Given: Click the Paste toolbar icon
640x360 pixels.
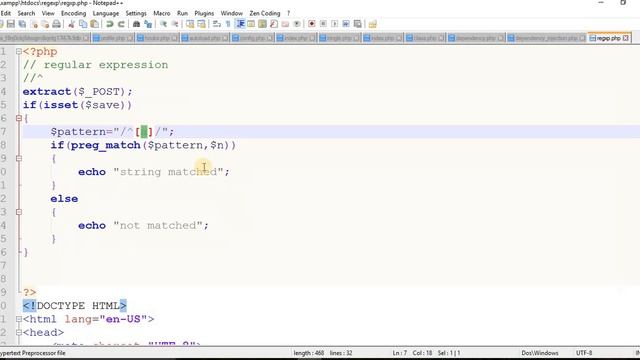Looking at the screenshot, I should point(94,24).
